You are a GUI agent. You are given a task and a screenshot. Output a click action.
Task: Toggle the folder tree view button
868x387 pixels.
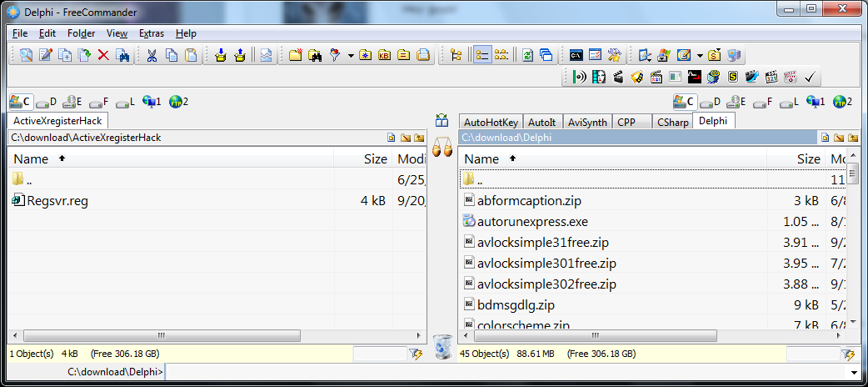pos(456,55)
